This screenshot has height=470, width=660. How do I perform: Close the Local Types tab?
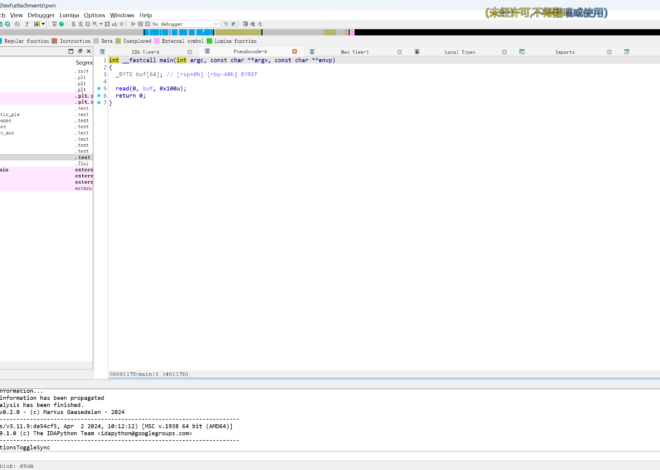(x=504, y=52)
